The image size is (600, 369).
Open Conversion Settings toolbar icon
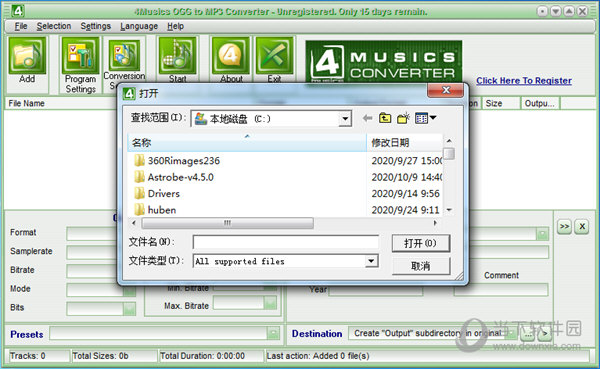coord(124,56)
